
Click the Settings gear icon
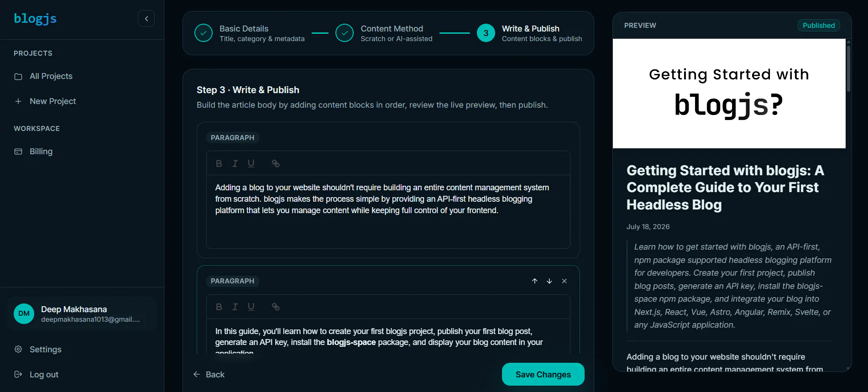click(x=18, y=350)
